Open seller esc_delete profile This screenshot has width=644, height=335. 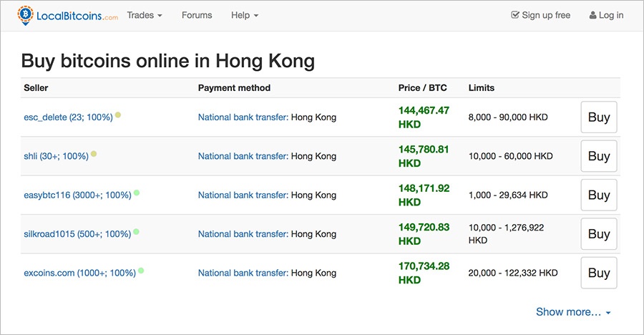tap(68, 117)
